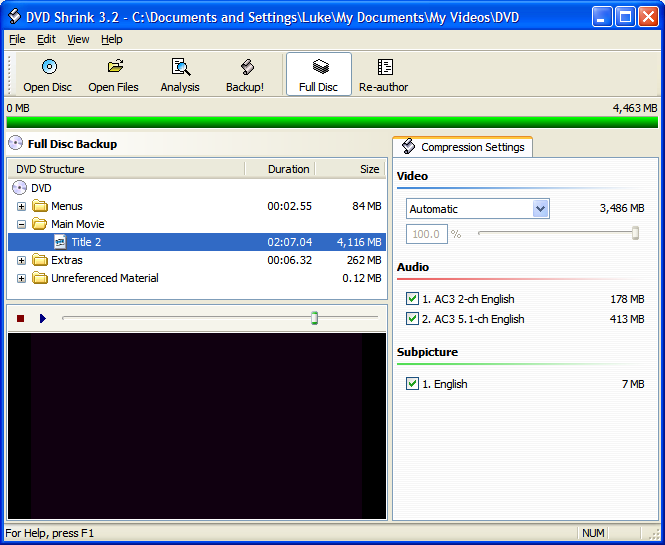Click the 00:02.55 duration value
665x545 pixels.
pyautogui.click(x=289, y=206)
